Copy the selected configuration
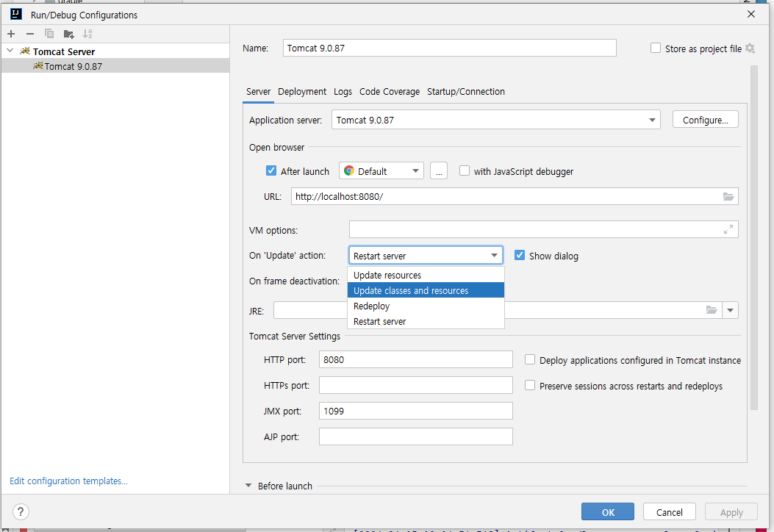 click(x=49, y=34)
